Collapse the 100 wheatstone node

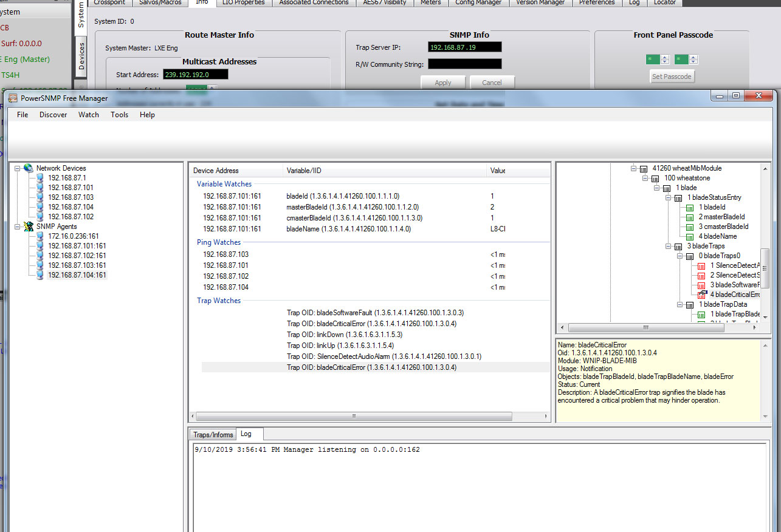(x=645, y=178)
